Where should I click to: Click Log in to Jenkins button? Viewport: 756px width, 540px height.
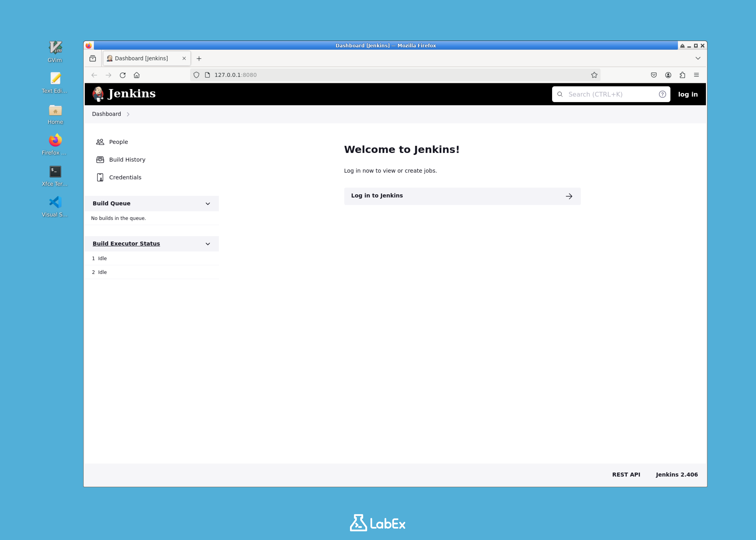pos(462,196)
